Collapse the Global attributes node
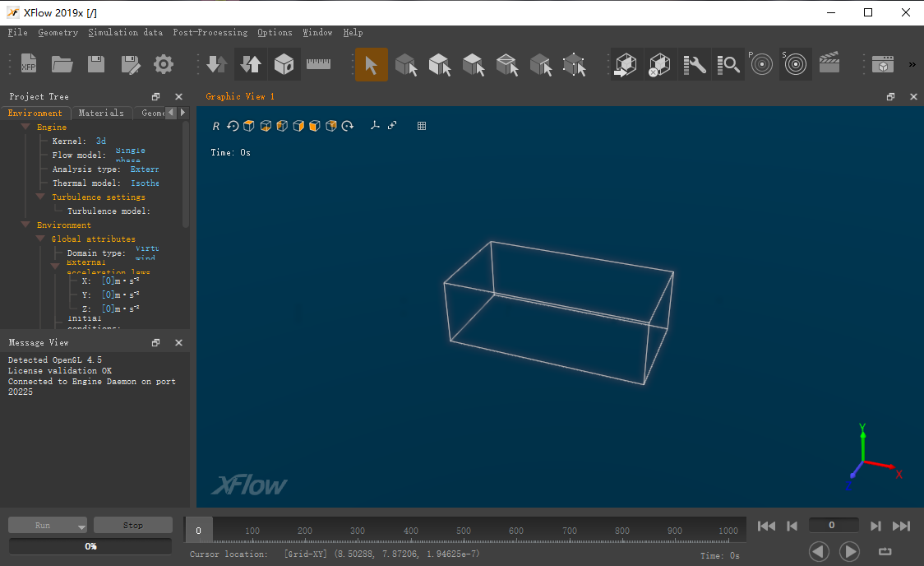Image resolution: width=924 pixels, height=566 pixels. coord(40,239)
